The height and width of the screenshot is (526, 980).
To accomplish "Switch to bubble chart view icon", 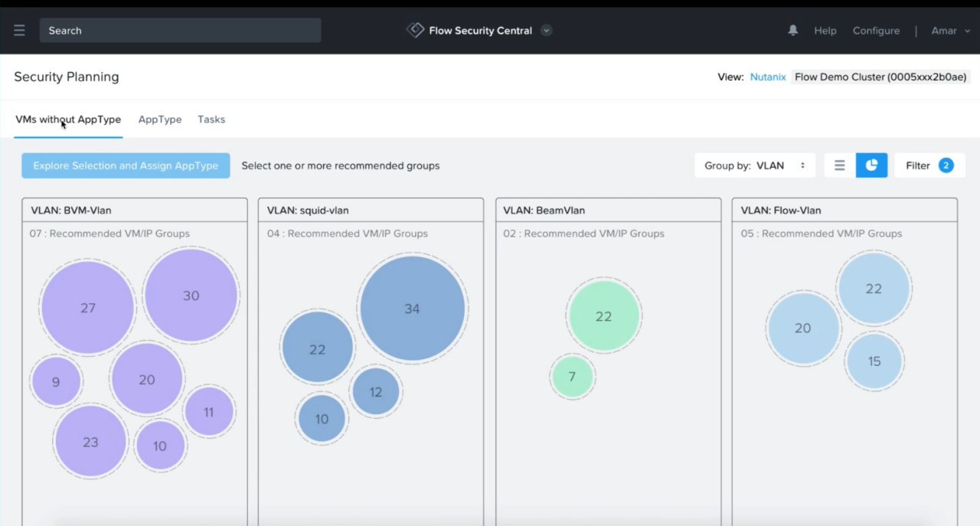I will tap(871, 165).
